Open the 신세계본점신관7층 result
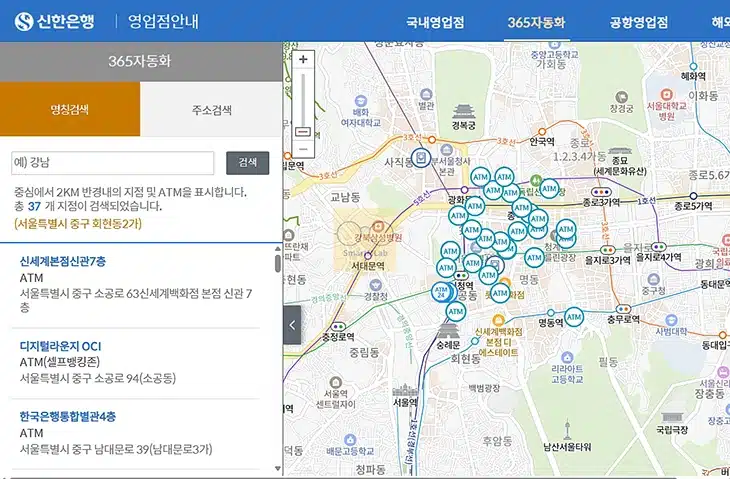730x479 pixels. [x=63, y=261]
